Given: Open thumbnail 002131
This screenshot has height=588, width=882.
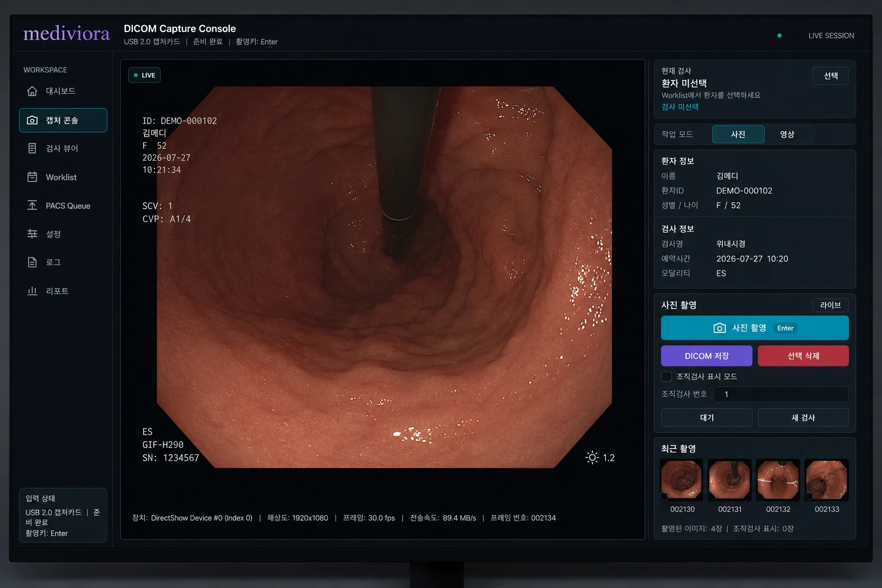Looking at the screenshot, I should [729, 480].
